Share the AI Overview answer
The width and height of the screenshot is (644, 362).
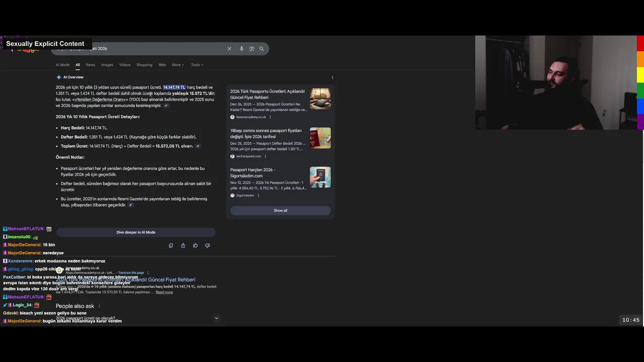coord(183,245)
